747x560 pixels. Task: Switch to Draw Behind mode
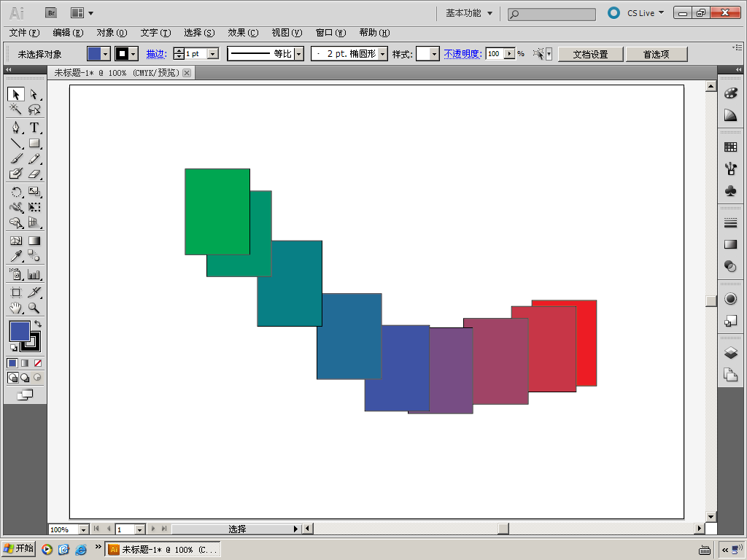coord(25,378)
